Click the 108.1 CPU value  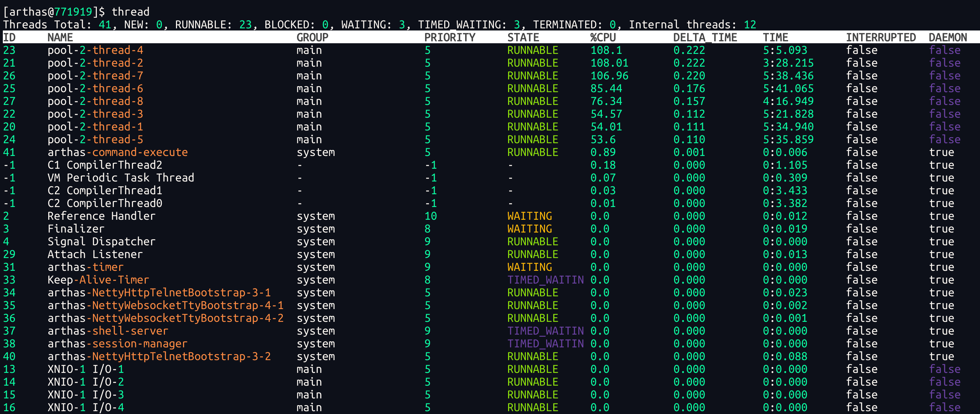tap(606, 50)
